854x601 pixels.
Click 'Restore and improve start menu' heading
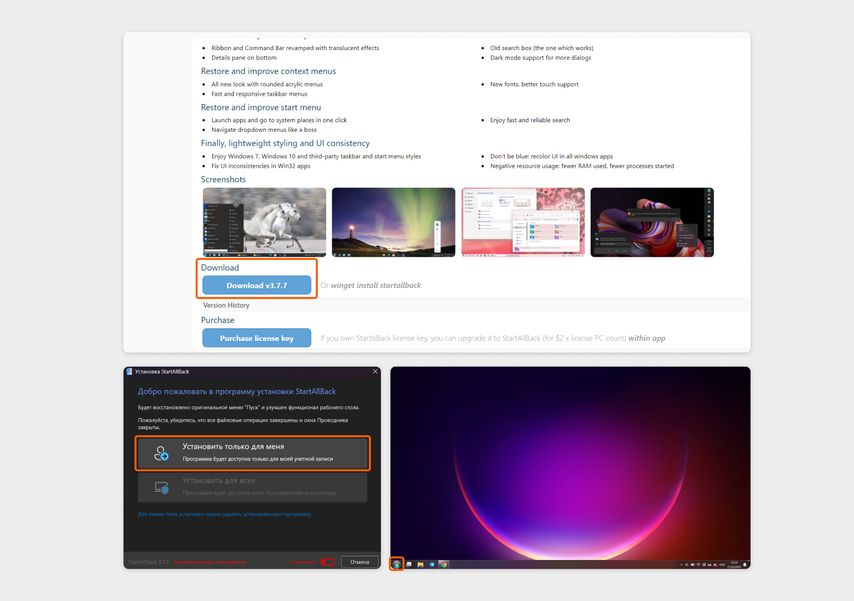tap(261, 107)
